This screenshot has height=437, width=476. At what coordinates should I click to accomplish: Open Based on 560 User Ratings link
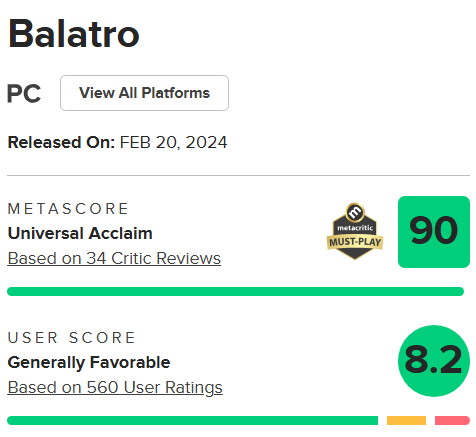115,387
